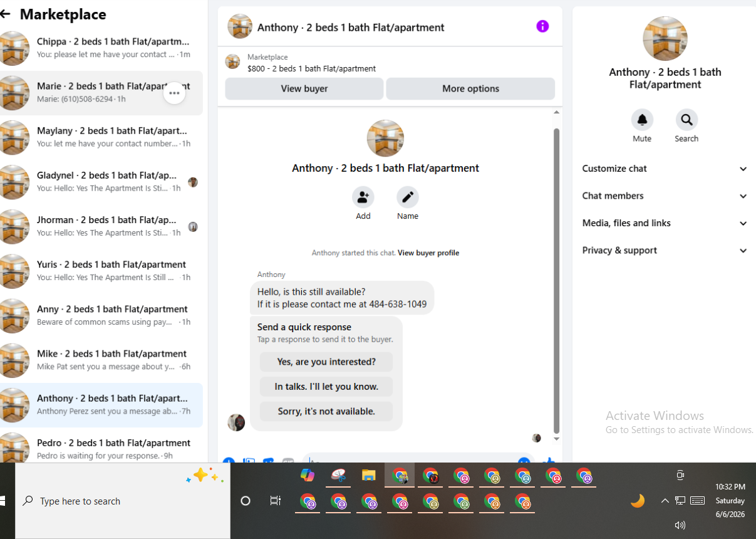The image size is (756, 539).
Task: Click the Cortana circle icon
Action: (246, 501)
